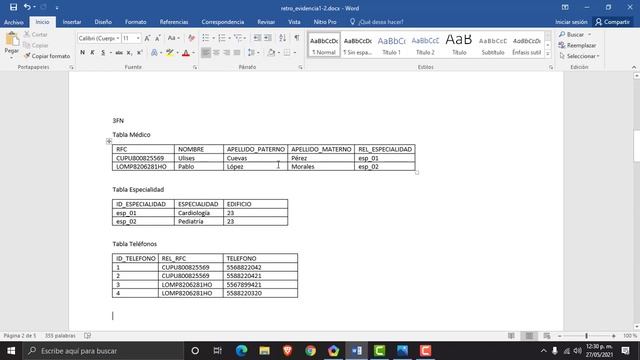Increase the paragraph indent
Viewport: 640px width, 360px height.
pyautogui.click(x=268, y=38)
